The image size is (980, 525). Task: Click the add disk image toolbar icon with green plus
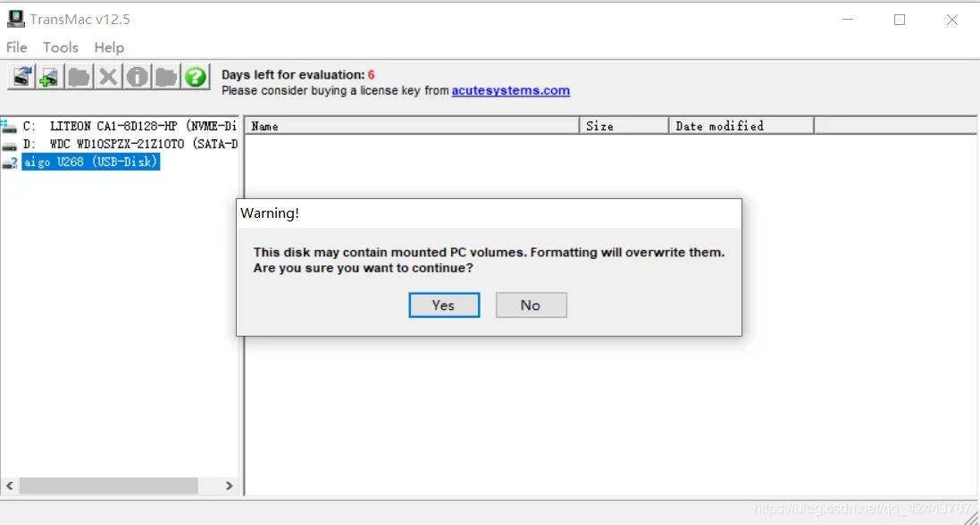coord(49,77)
